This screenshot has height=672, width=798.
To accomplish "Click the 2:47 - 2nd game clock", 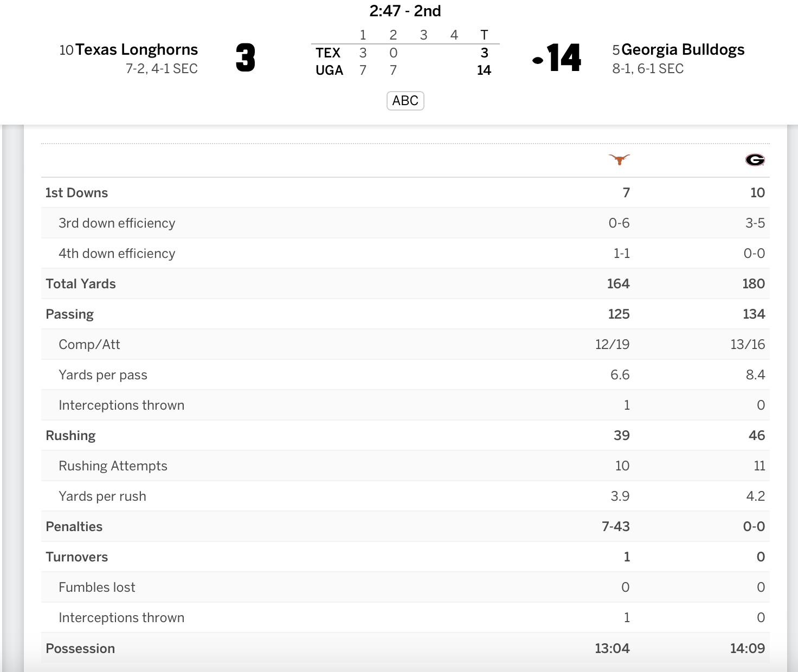I will click(405, 11).
